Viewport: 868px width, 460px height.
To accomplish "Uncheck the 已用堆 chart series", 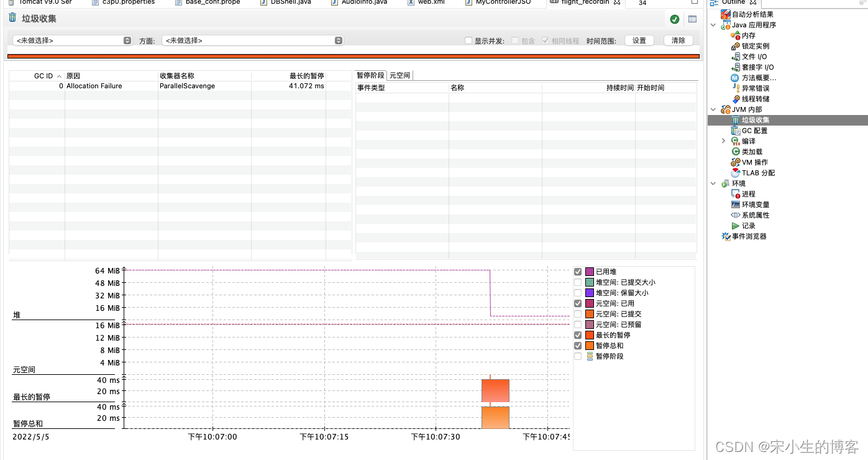I will coord(578,272).
